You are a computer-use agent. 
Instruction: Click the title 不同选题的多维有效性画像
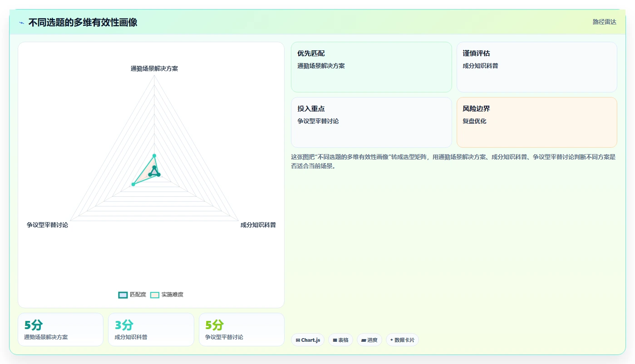pos(83,22)
